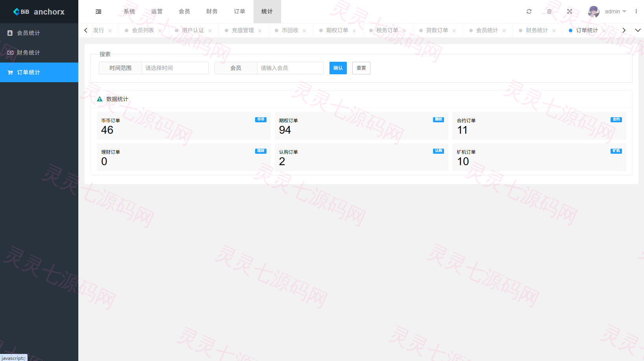
Task: Click the 期权 badge on 期权订单 card
Action: click(x=439, y=120)
